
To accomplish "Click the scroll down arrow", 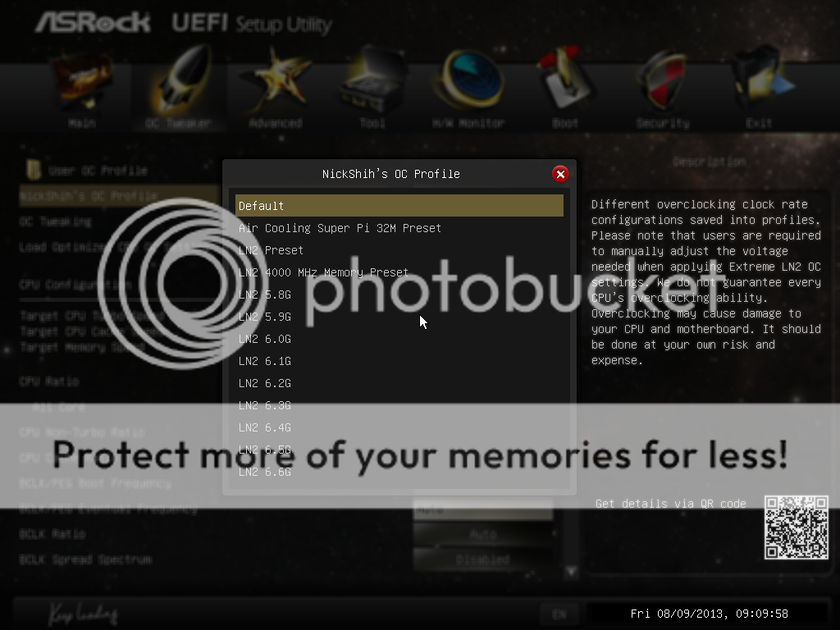I will [x=571, y=572].
